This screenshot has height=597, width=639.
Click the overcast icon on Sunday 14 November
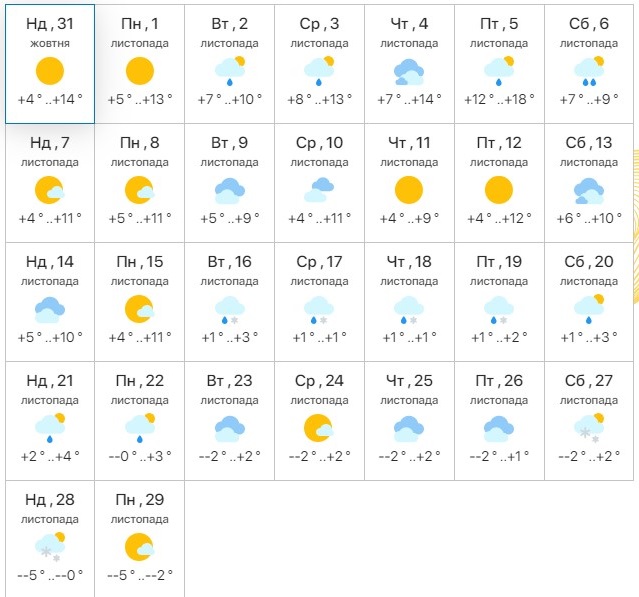[x=49, y=308]
